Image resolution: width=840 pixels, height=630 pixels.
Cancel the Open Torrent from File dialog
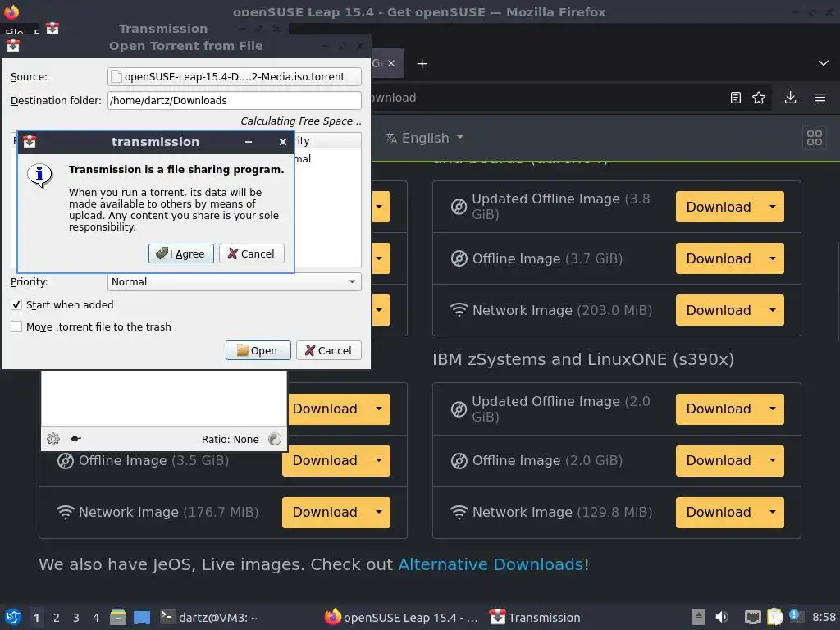328,350
